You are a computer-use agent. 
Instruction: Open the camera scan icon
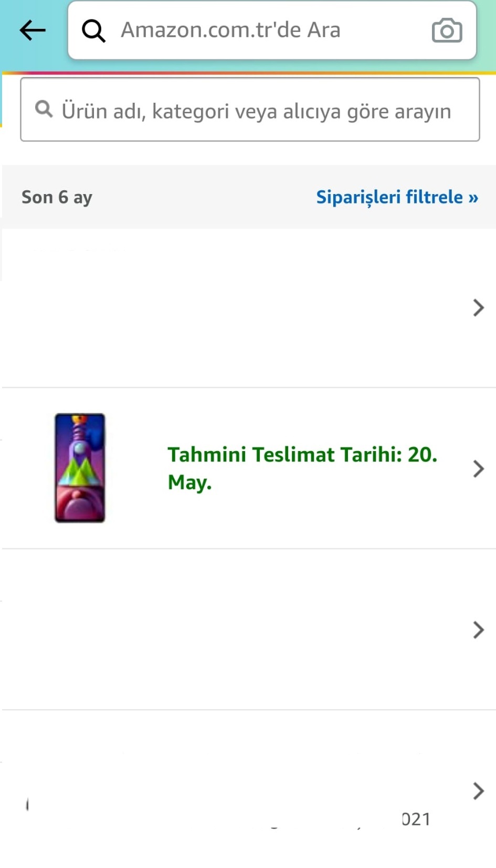447,30
